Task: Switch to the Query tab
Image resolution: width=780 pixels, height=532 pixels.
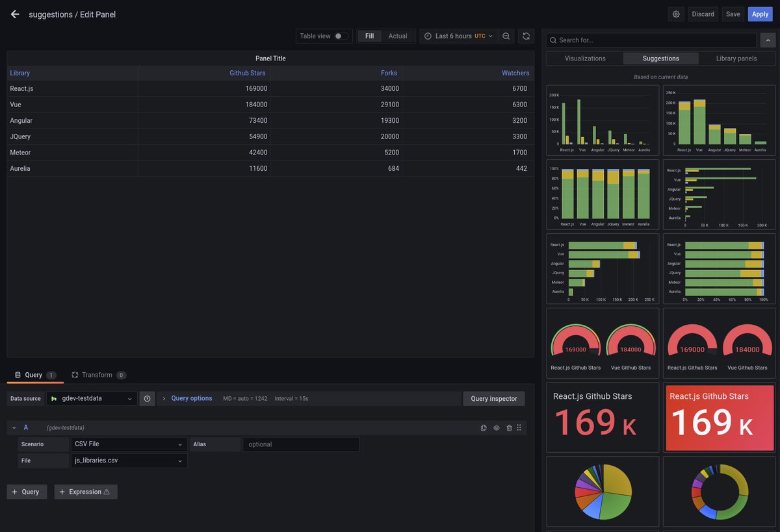Action: (35, 375)
